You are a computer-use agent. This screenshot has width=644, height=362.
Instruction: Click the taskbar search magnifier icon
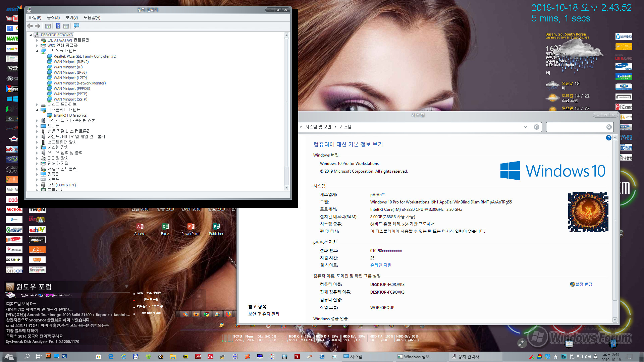click(x=27, y=357)
